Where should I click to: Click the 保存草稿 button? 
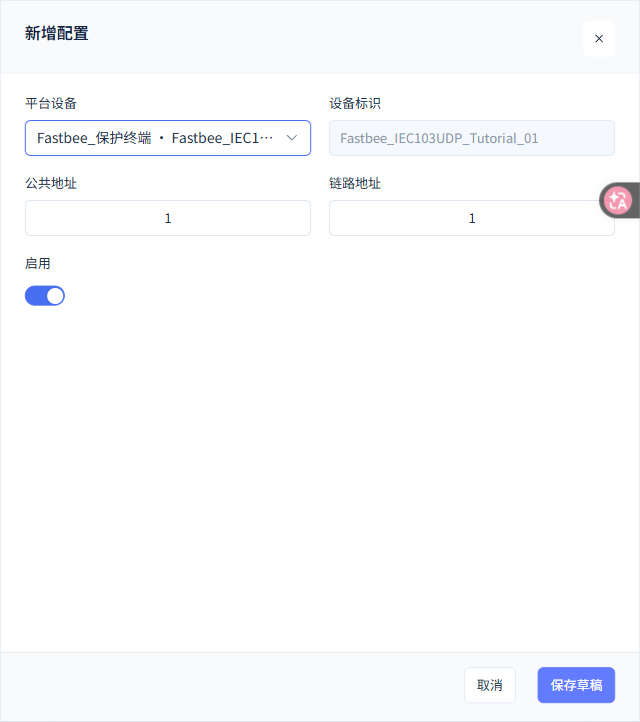[x=576, y=685]
